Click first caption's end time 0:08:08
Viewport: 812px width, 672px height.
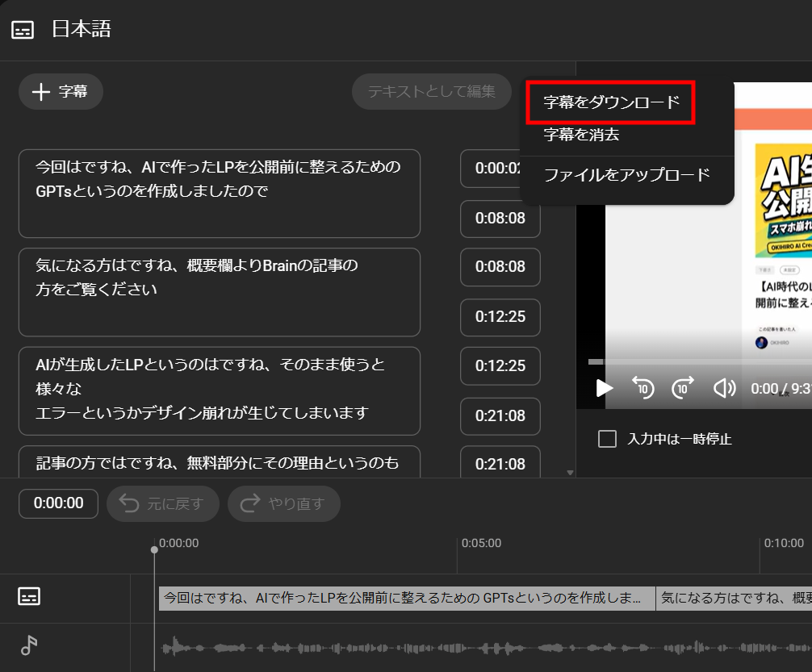click(x=500, y=219)
